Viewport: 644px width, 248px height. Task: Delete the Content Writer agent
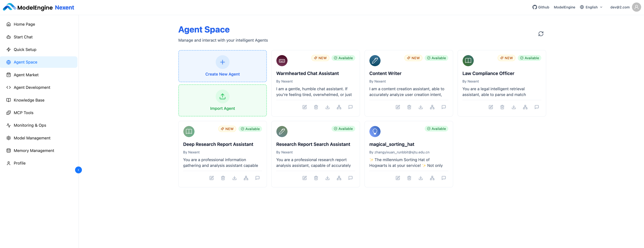[x=409, y=107]
